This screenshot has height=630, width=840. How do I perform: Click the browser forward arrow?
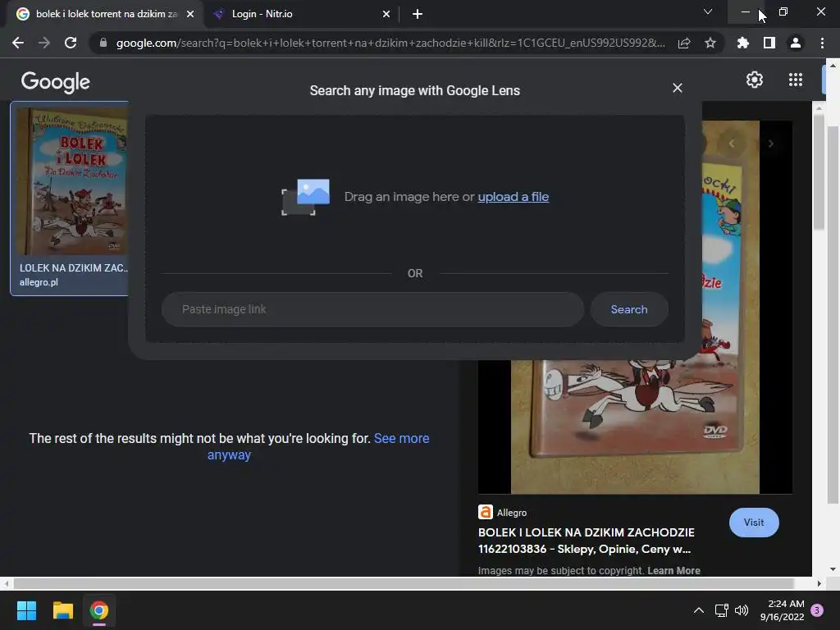44,43
